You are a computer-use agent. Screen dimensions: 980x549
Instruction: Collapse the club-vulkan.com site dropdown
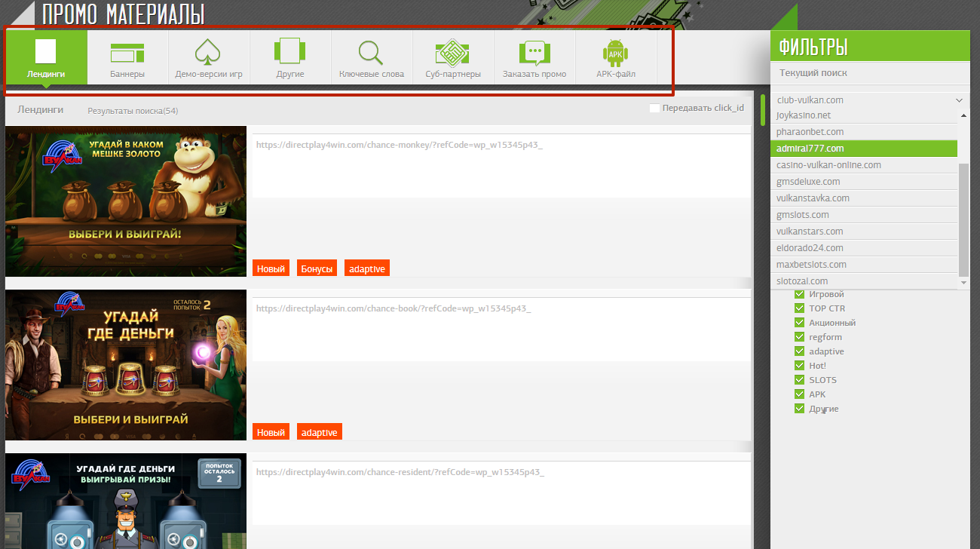(869, 100)
